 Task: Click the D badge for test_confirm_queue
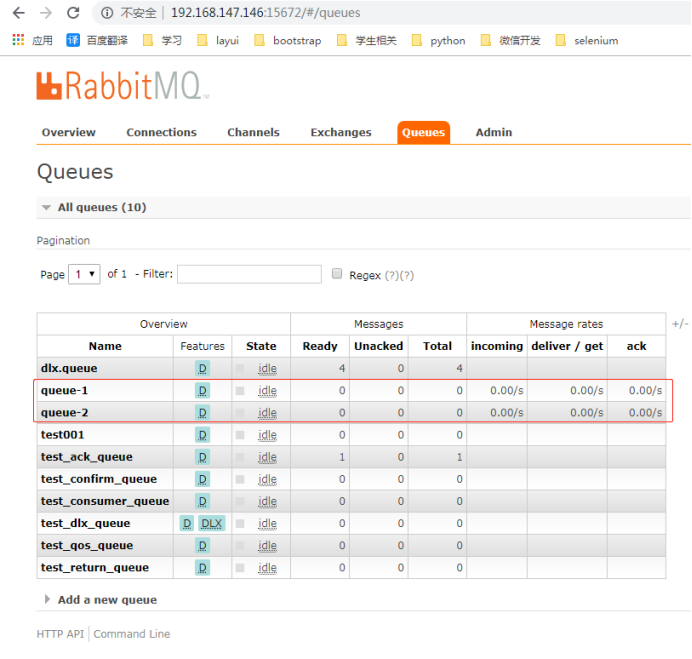[x=203, y=479]
